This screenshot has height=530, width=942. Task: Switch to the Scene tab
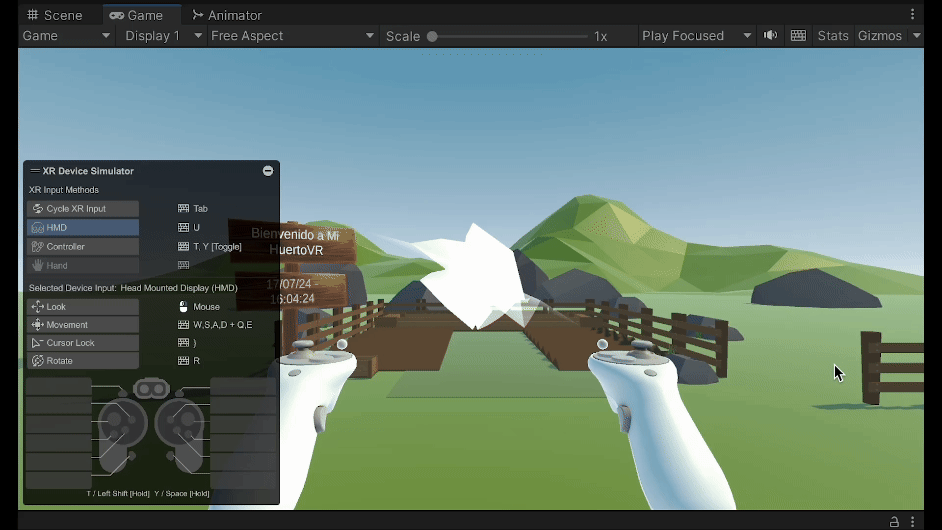55,15
